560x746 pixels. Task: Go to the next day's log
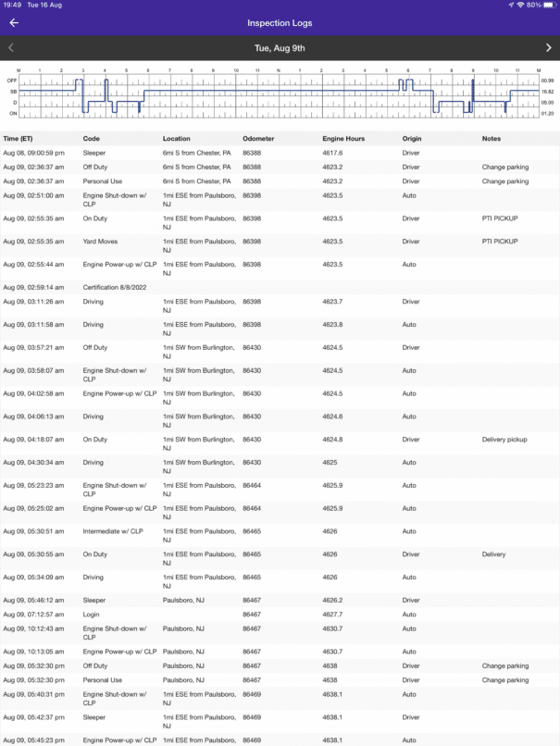pyautogui.click(x=548, y=47)
